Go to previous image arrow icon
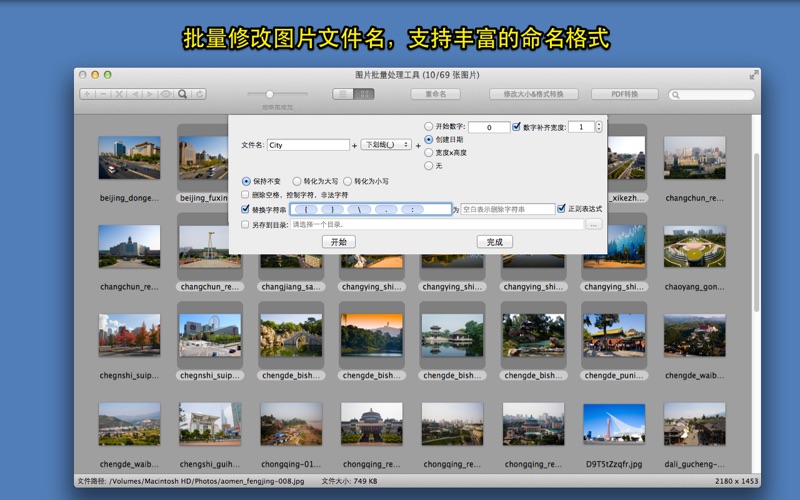 (x=135, y=94)
